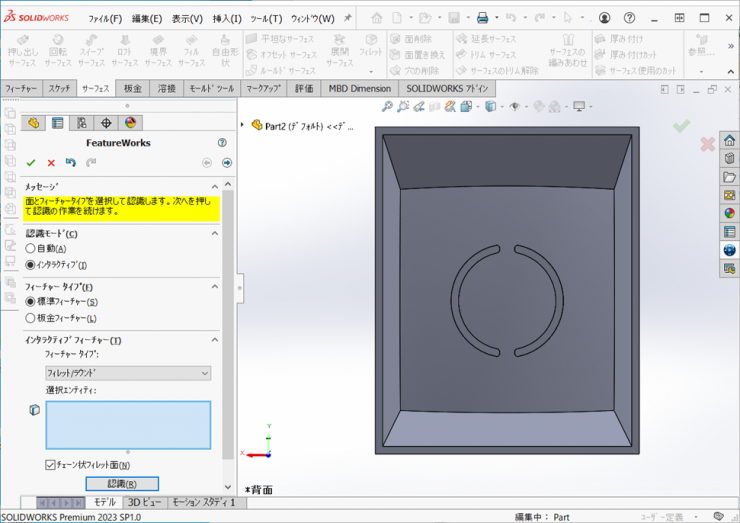Click the 選択エンティティ selection box
Viewport: 740px width, 523px height.
[128, 425]
